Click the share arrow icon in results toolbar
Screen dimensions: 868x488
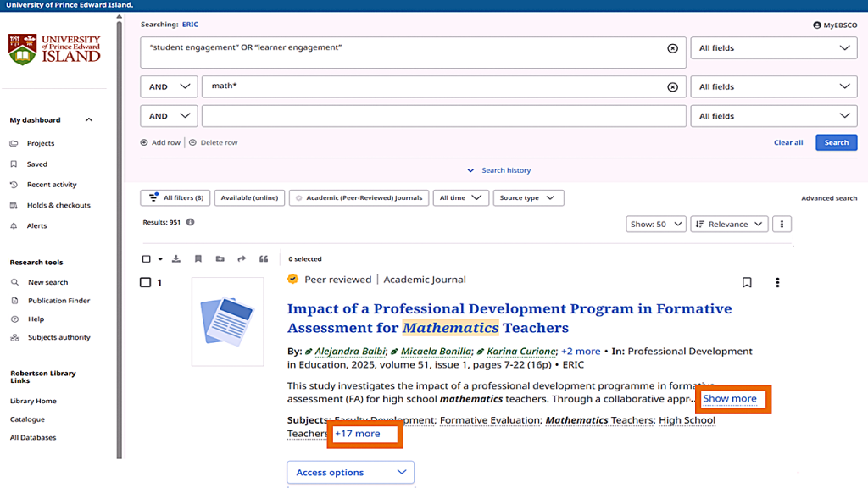(242, 259)
